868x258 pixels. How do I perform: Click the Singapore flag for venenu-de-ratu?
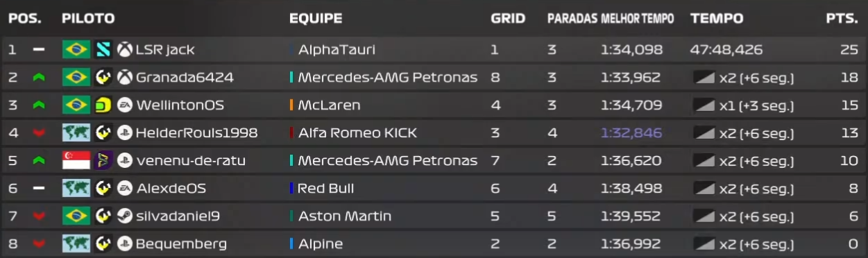(x=76, y=161)
